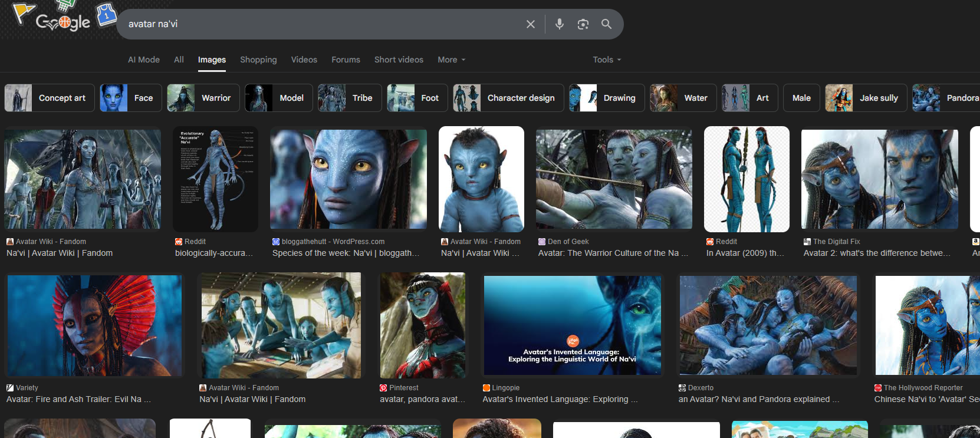Open the Fandom Na'vi family indoor image
The height and width of the screenshot is (438, 980).
[281, 325]
